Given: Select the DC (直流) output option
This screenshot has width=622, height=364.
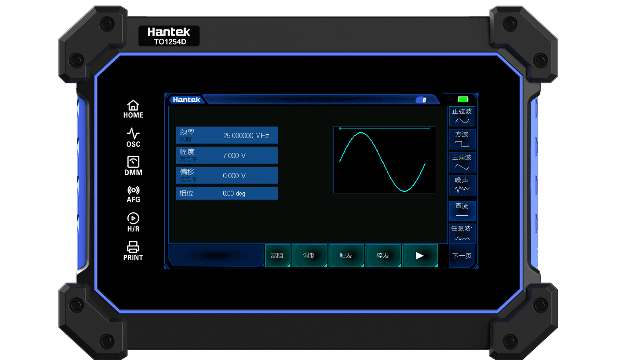Looking at the screenshot, I should point(462,210).
